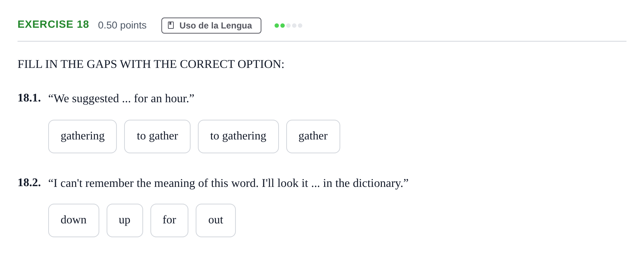Choose the 'to gathering' option
The image size is (644, 265).
(238, 137)
